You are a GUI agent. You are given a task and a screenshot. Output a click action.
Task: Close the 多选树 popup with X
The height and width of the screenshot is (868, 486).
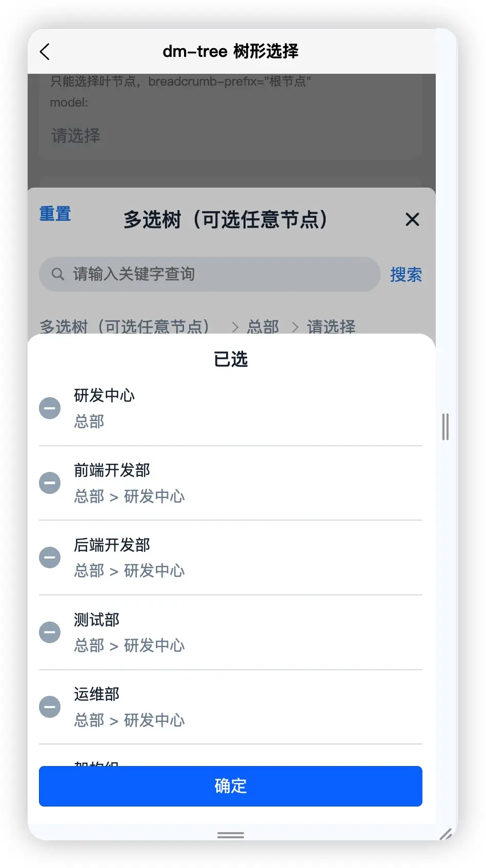pos(412,219)
